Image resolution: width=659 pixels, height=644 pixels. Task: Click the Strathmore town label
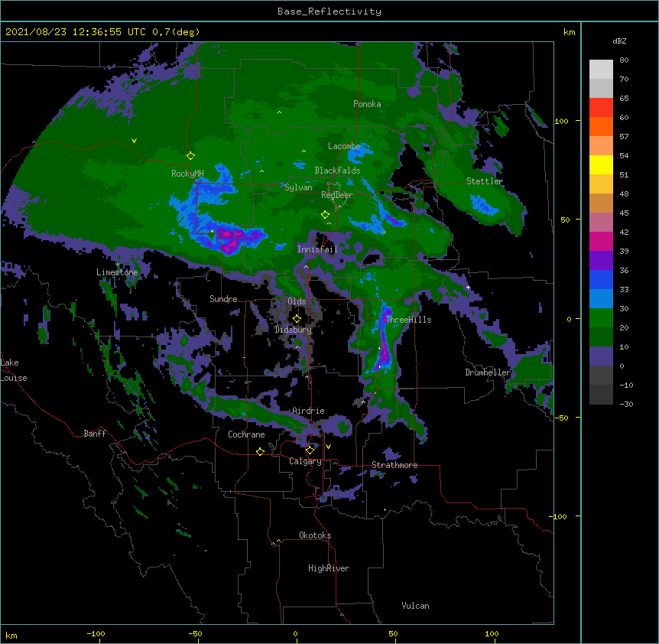(x=394, y=465)
